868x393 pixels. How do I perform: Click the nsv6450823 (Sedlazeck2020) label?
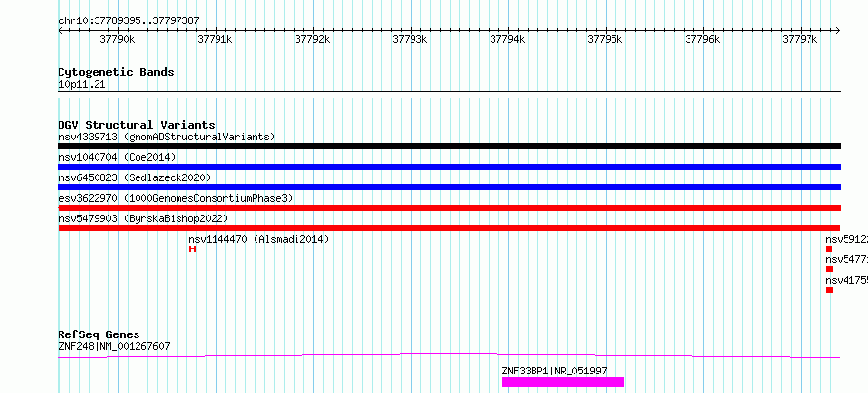(x=135, y=177)
